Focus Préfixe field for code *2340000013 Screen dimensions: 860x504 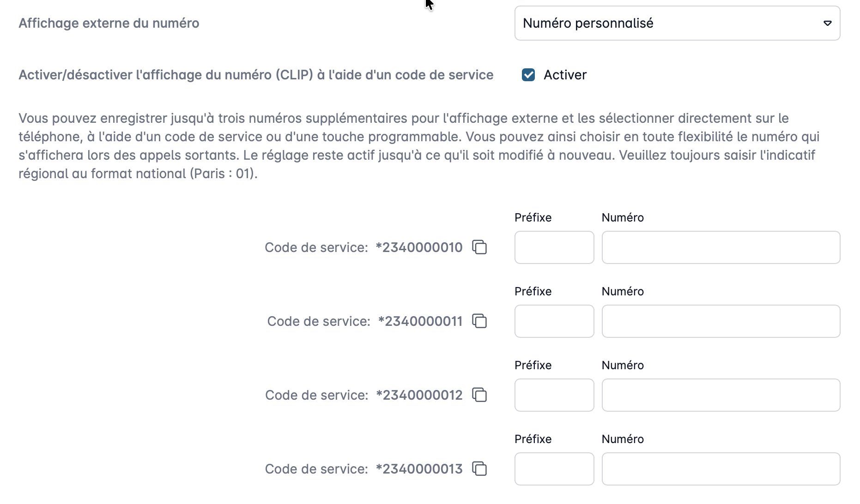(x=554, y=469)
